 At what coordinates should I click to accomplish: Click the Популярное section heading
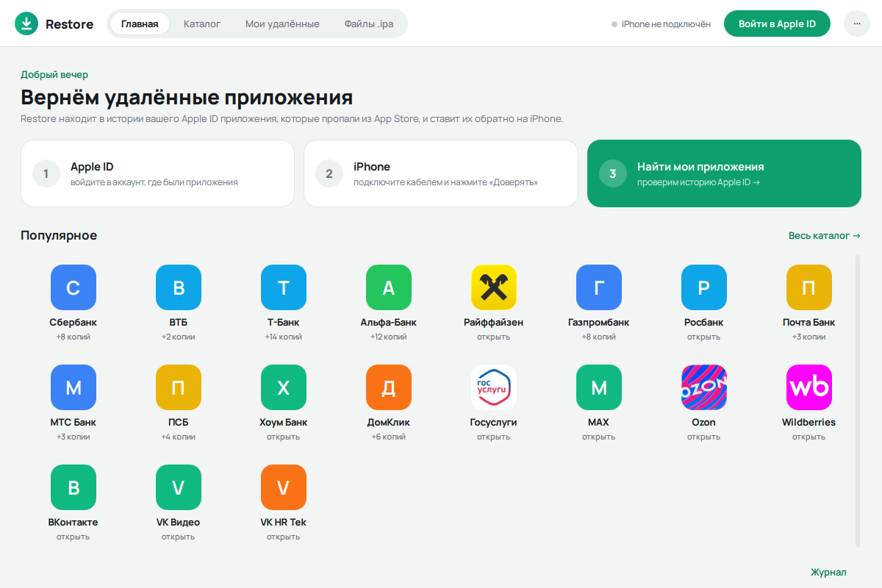(x=59, y=236)
